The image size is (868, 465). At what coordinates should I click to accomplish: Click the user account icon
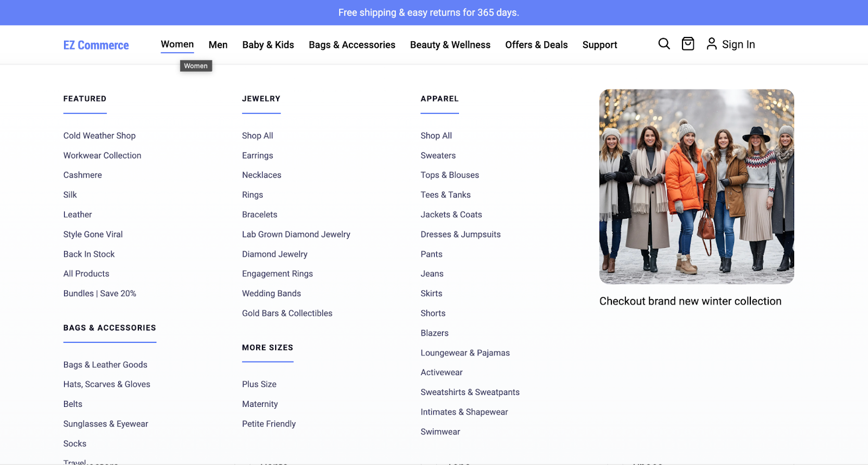click(x=712, y=44)
